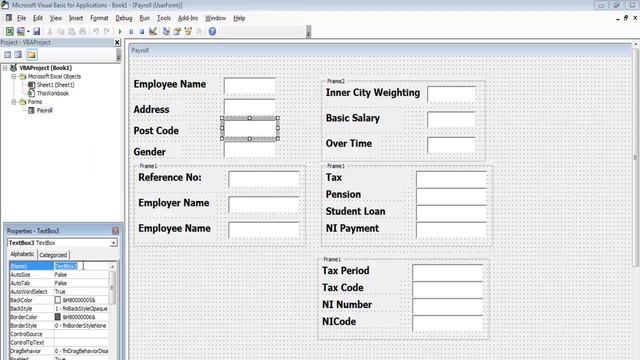The height and width of the screenshot is (360, 640).
Task: Click the (Name) property value field
Action: [x=81, y=266]
